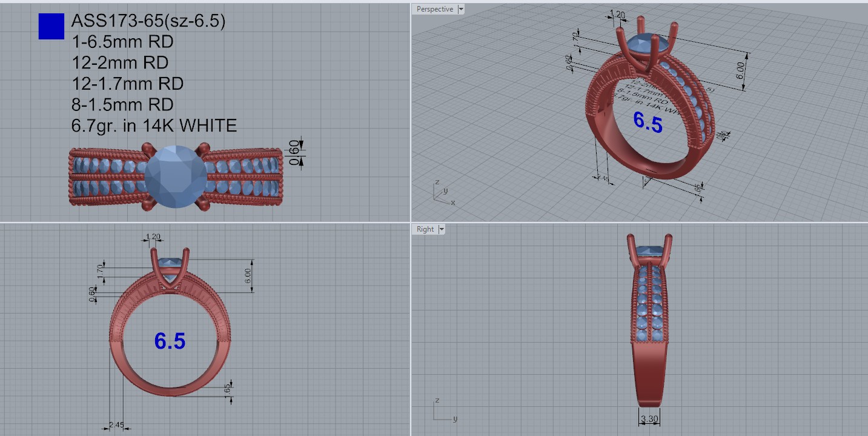
Task: Click the Right viewport title label
Action: point(425,229)
